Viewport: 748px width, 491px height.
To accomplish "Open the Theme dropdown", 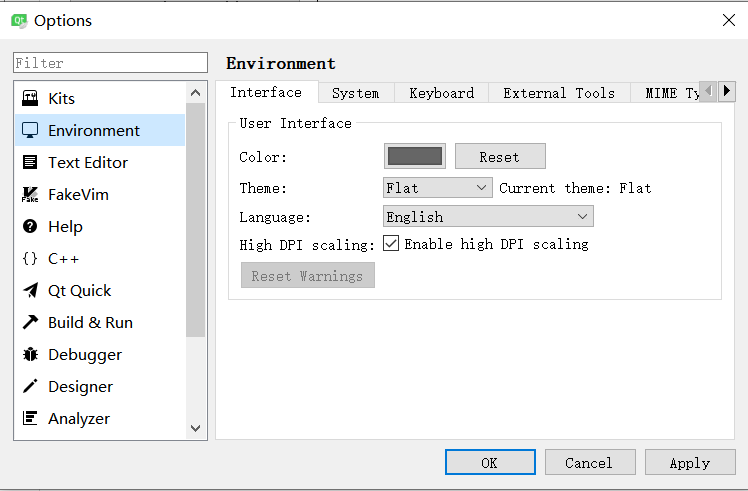I will (x=437, y=188).
